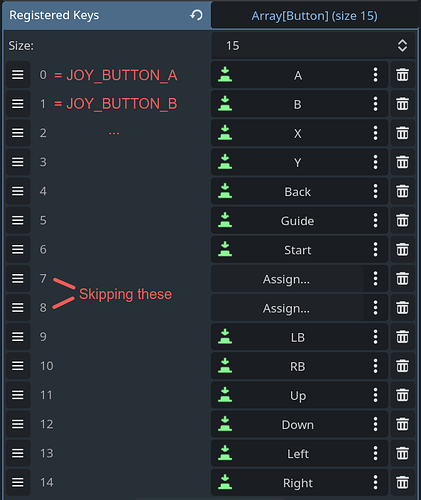This screenshot has width=421, height=500.
Task: Open the X button resource at index 2
Action: click(298, 133)
